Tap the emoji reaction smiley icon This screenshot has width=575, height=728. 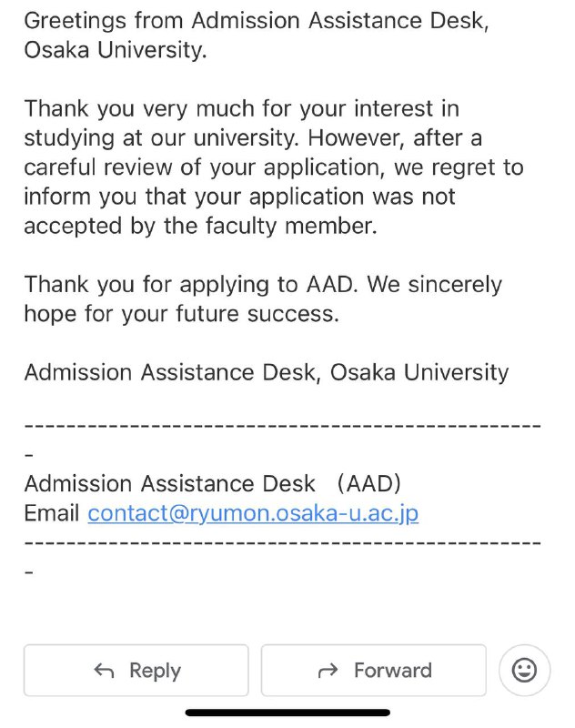point(525,671)
